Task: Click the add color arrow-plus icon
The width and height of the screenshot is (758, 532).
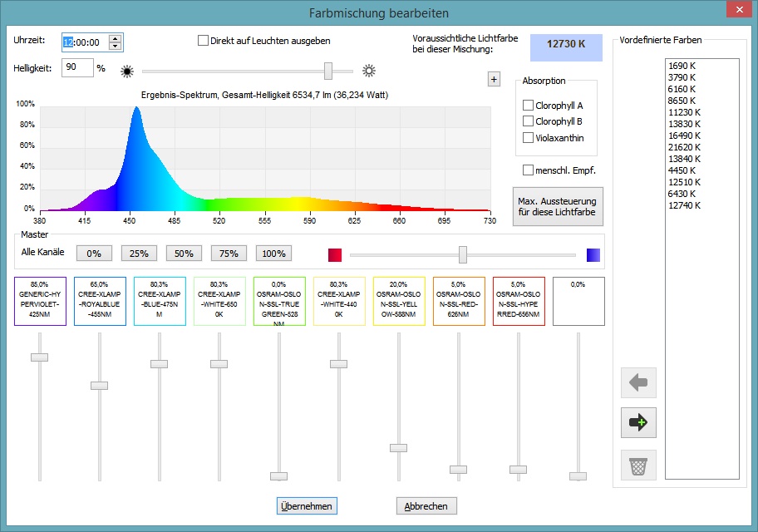Action: tap(637, 423)
